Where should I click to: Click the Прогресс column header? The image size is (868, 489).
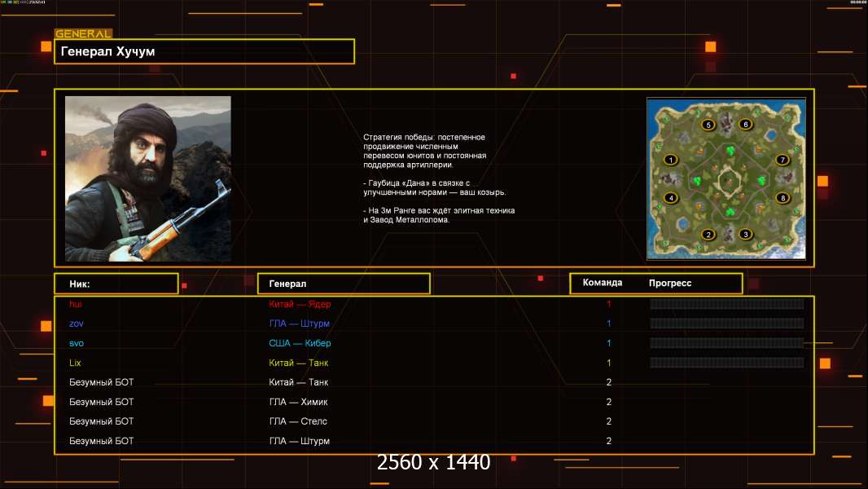click(x=670, y=283)
